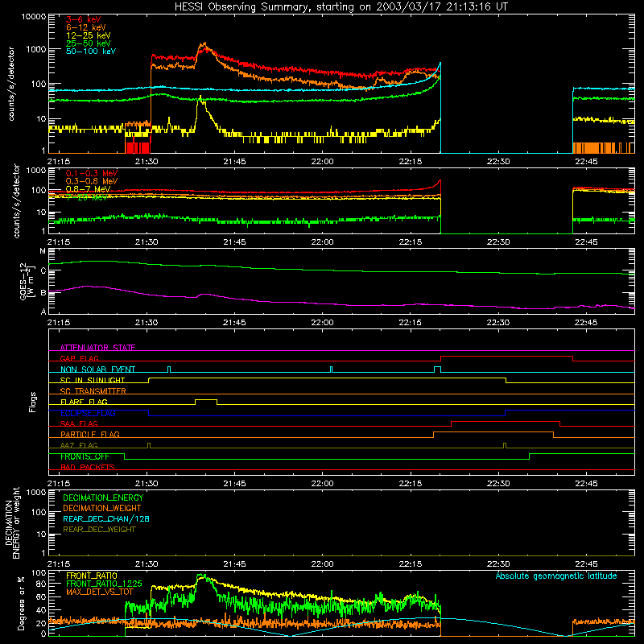Select the GAP_FLAG label
644x644 pixels.
click(x=79, y=358)
